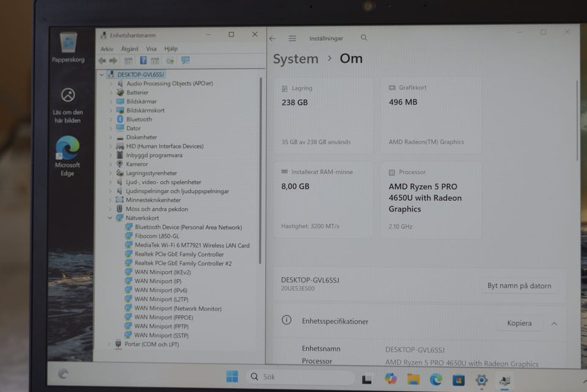Click 'Byt namn på datorn' button
The image size is (587, 392).
pos(519,286)
